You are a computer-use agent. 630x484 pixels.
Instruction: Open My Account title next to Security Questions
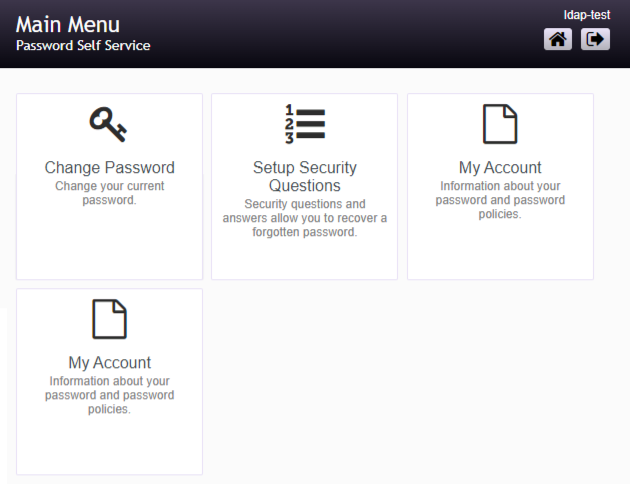click(500, 168)
